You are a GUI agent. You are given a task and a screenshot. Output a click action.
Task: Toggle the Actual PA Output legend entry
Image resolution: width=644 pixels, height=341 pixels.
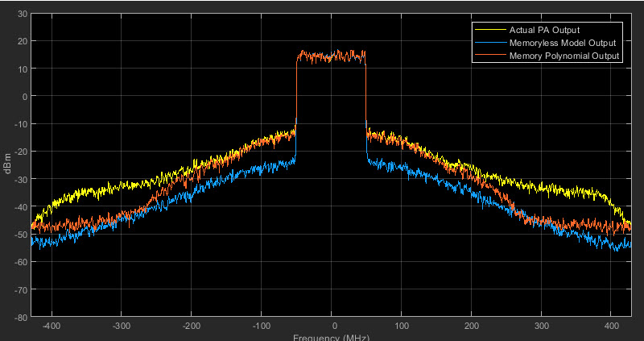click(x=543, y=31)
